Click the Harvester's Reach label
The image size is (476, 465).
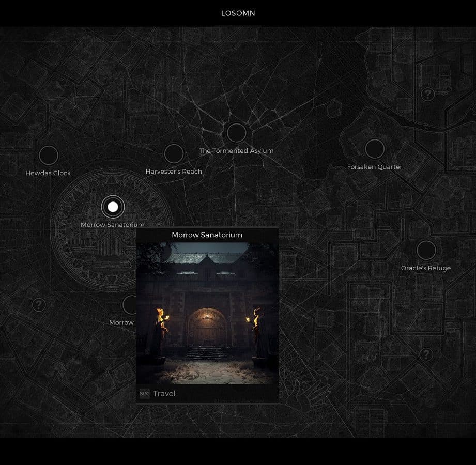[x=174, y=172]
